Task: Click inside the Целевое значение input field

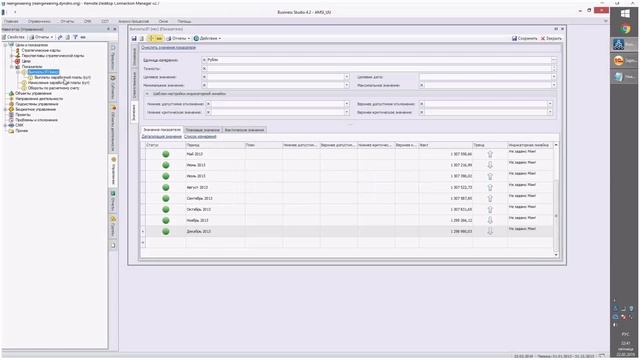Action: (x=276, y=77)
